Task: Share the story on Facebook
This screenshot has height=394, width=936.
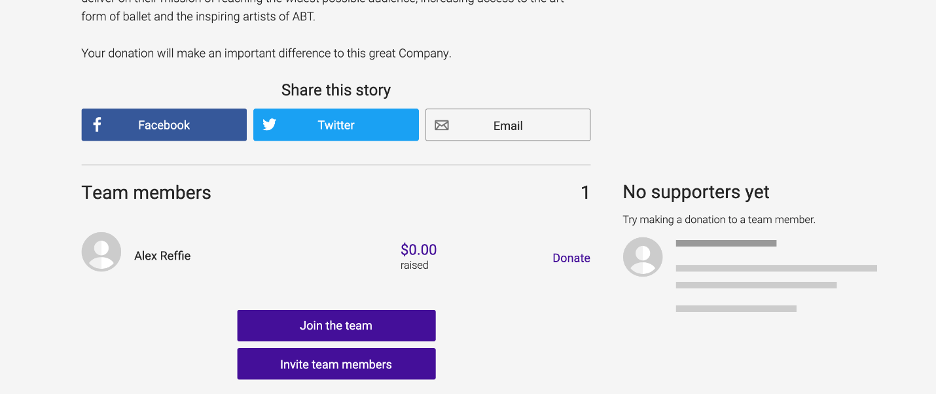Action: [164, 125]
